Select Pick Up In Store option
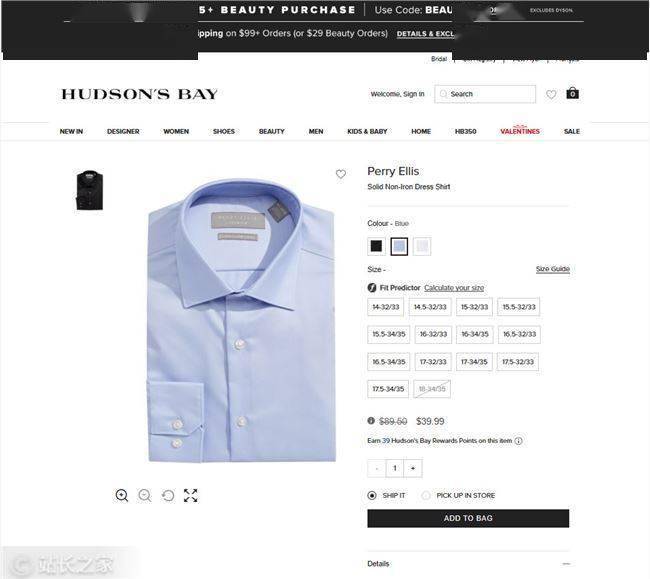 [x=425, y=495]
